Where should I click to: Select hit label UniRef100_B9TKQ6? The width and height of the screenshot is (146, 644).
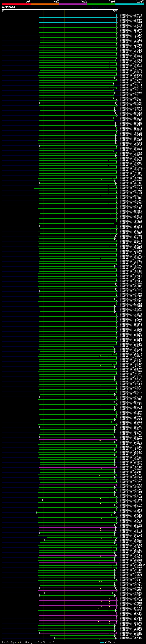click(x=131, y=191)
